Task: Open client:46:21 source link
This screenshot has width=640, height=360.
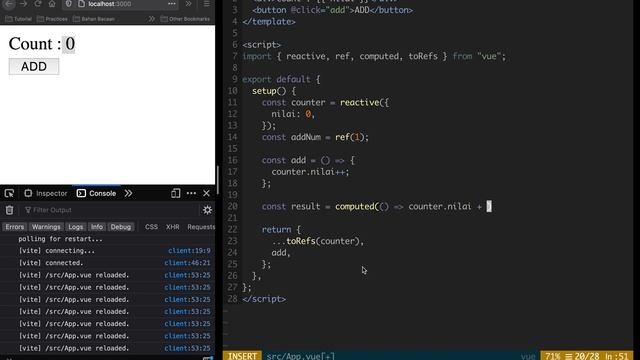Action: [187, 263]
